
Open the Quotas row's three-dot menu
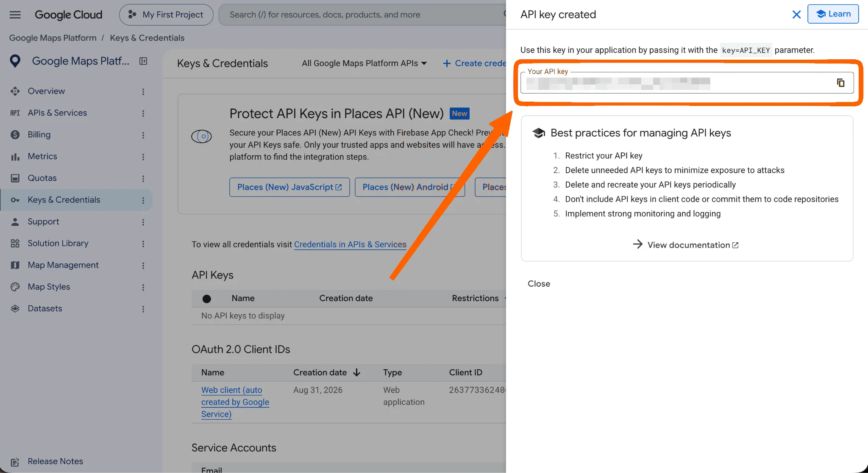(x=143, y=178)
